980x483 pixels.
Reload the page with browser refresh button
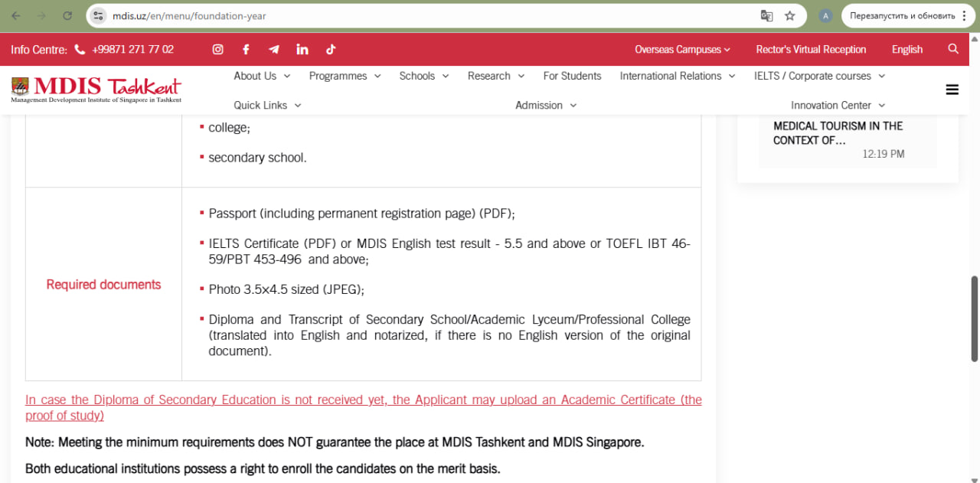tap(67, 15)
